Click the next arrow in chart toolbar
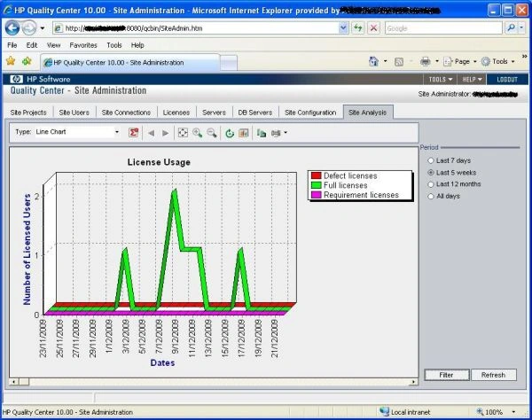This screenshot has height=420, width=532. pyautogui.click(x=165, y=133)
